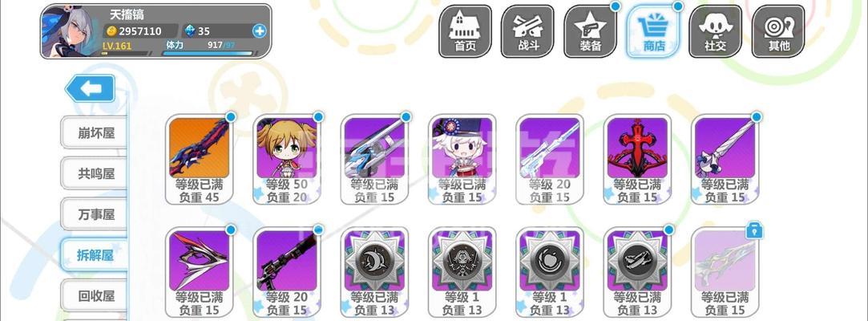
Task: Click the lock icon on the last weapon
Action: click(754, 230)
